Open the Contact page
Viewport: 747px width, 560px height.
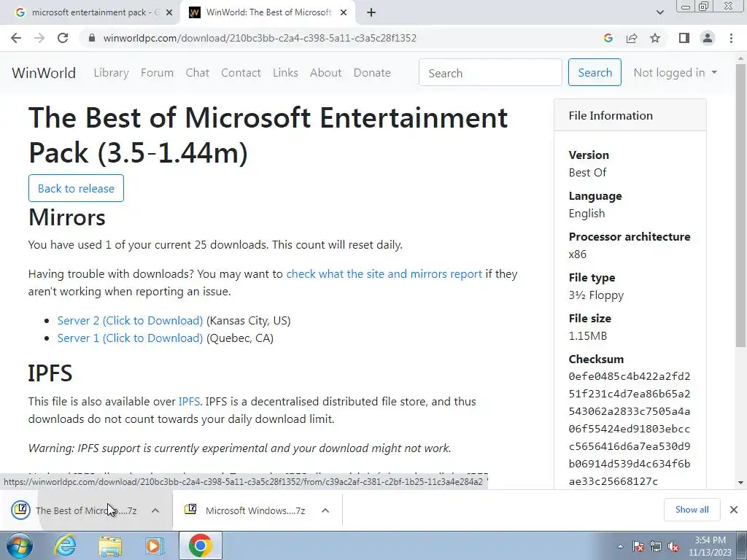point(241,73)
